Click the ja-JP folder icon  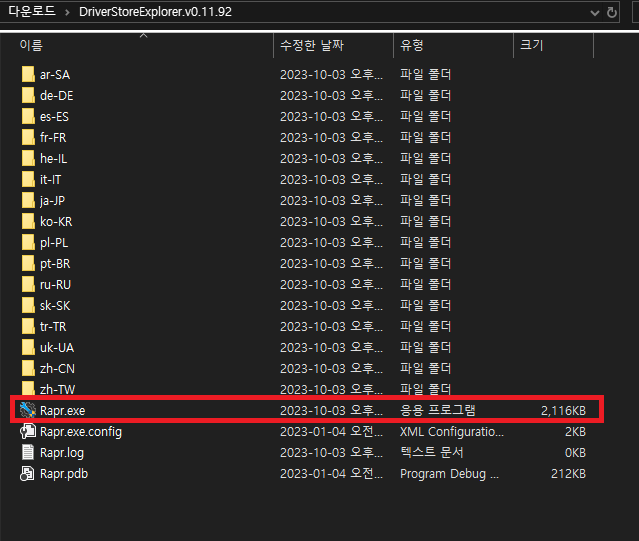(28, 200)
